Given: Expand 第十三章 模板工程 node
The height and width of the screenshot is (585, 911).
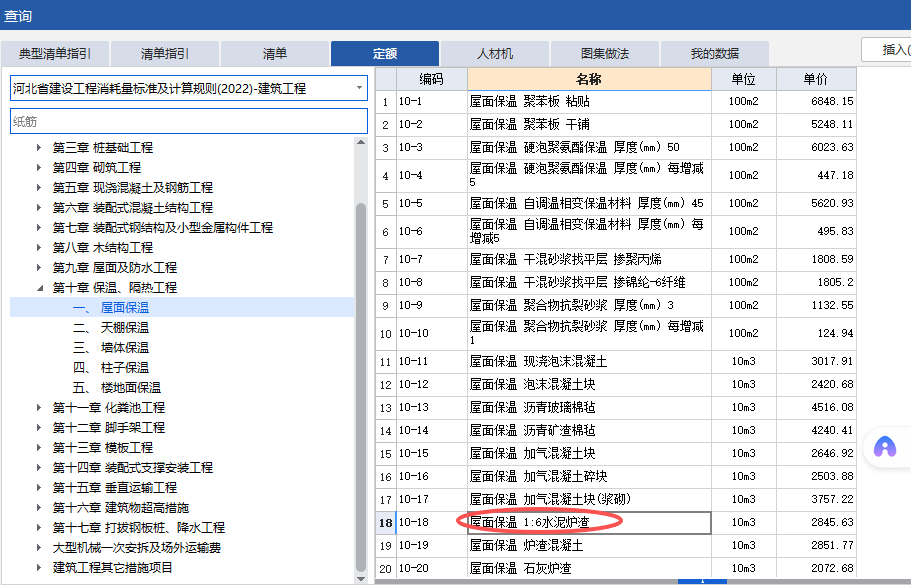Looking at the screenshot, I should point(39,448).
